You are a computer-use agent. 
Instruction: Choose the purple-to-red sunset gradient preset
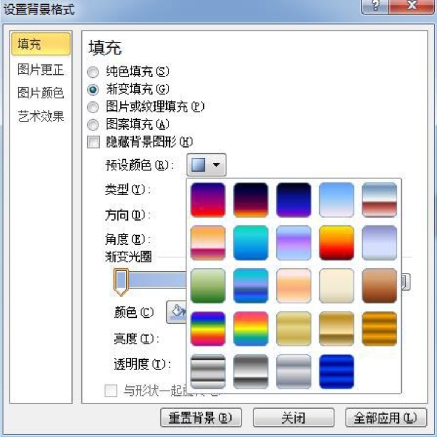208,200
